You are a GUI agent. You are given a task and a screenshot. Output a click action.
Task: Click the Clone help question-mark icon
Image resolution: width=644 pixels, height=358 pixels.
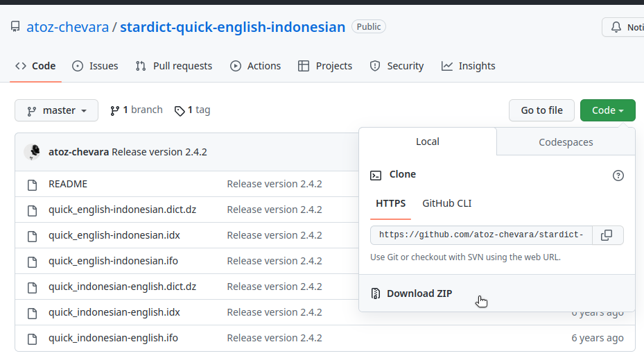point(618,176)
